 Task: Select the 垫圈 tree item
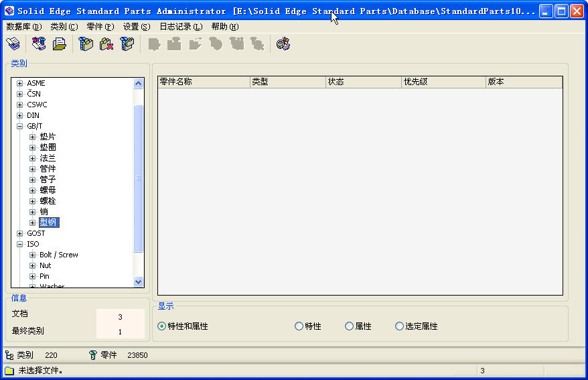(48, 147)
